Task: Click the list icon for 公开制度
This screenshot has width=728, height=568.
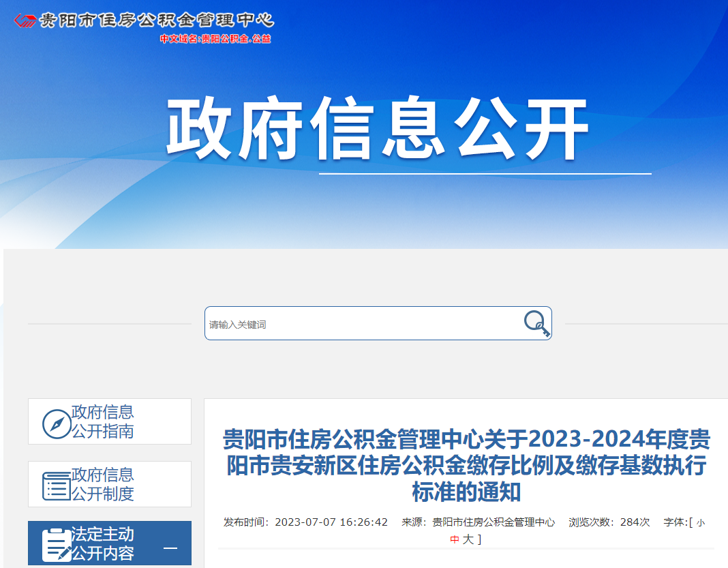Action: pos(56,485)
